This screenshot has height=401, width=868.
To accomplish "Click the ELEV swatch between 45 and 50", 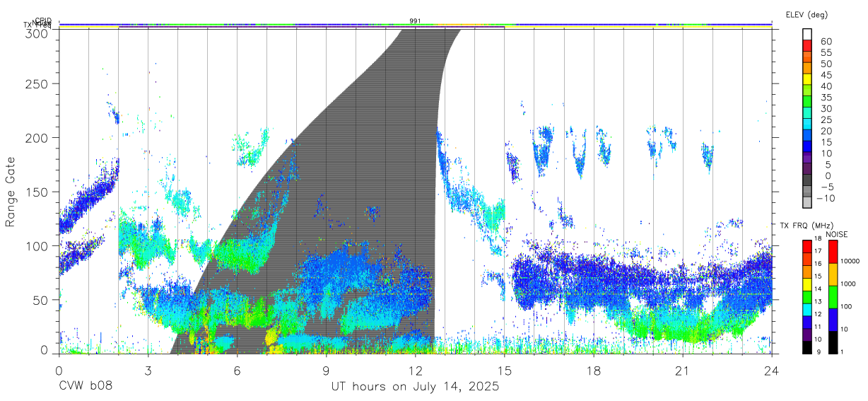I will pos(807,69).
